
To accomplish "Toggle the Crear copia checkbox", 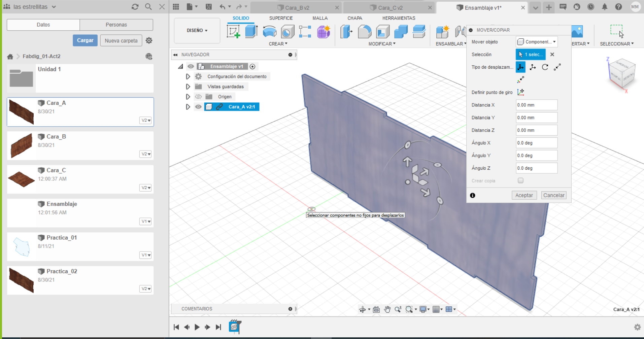I will 520,180.
